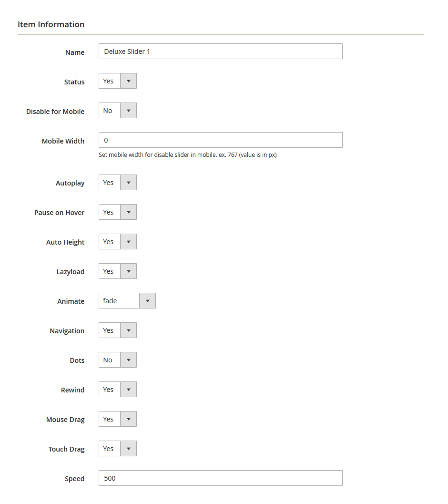Click the Disable for Mobile label

coord(55,112)
